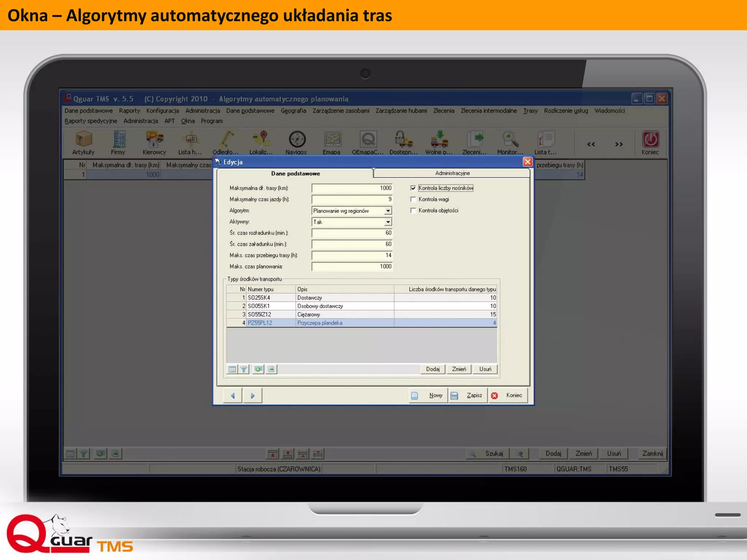Image resolution: width=747 pixels, height=560 pixels.
Task: Enable Kontrola objętości checkbox
Action: click(x=413, y=211)
